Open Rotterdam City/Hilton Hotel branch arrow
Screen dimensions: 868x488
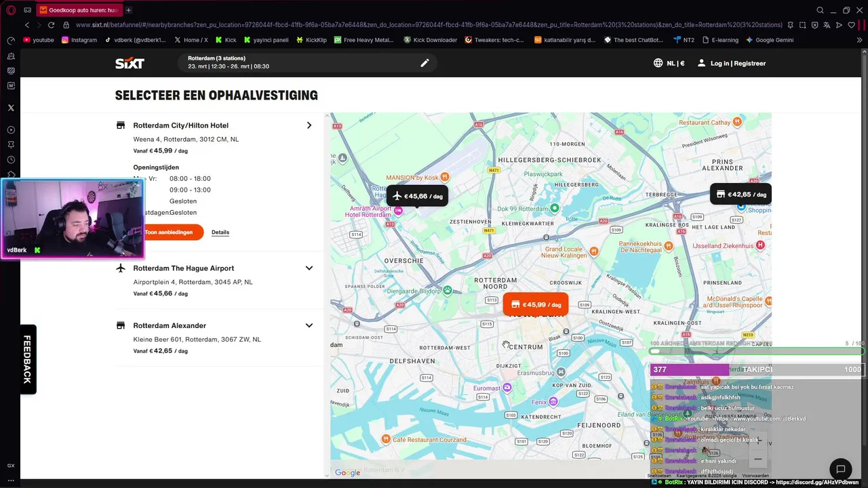coord(309,125)
